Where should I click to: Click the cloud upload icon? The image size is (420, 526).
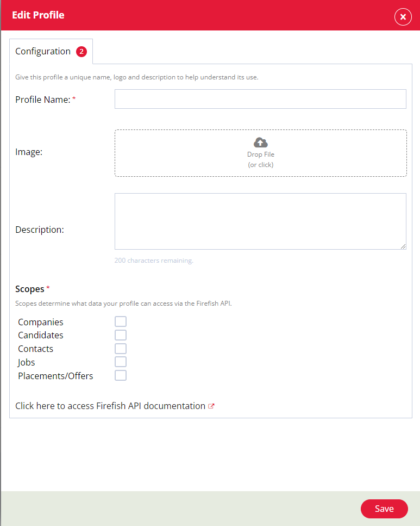tap(260, 143)
